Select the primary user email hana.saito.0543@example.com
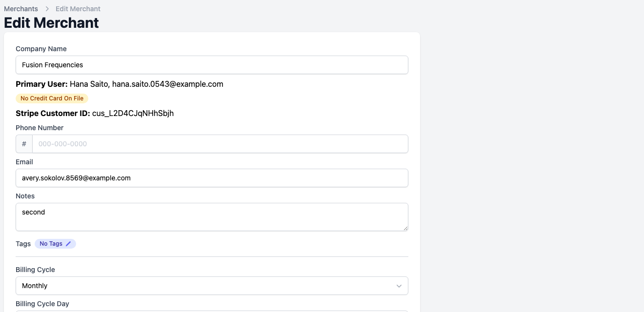Screen dimensions: 644x312 tap(168, 84)
